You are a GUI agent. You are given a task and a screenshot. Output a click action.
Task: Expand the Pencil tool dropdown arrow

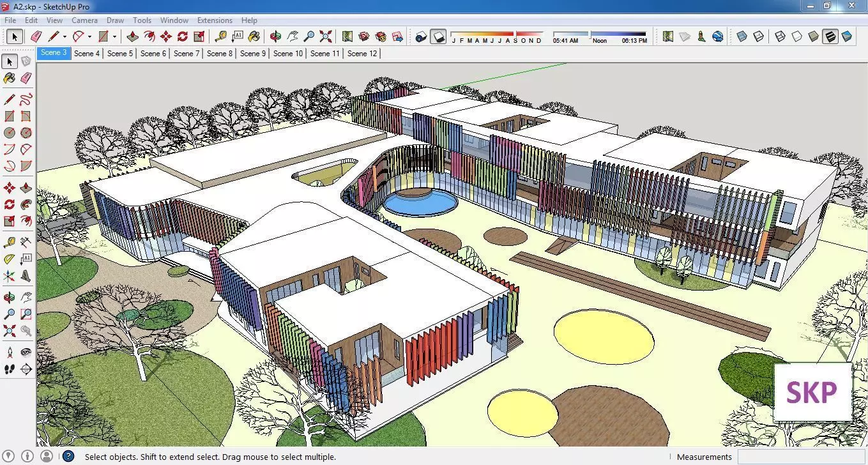(x=65, y=36)
